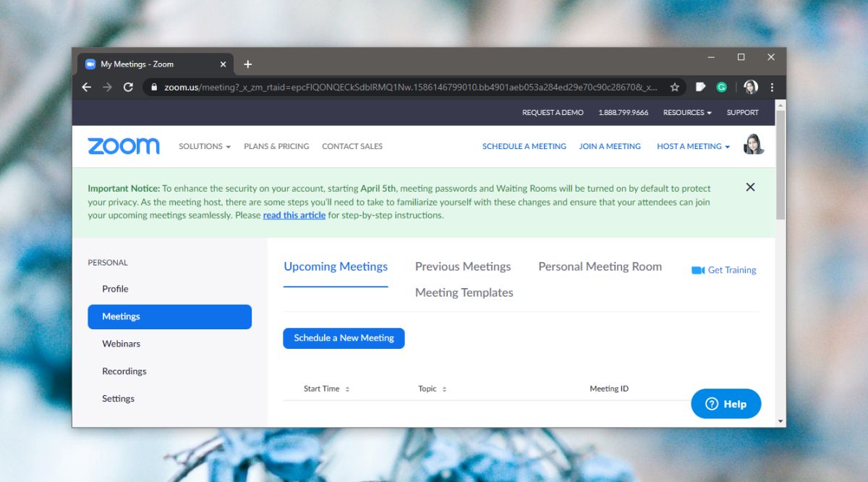Click the browser forward arrow
Image resolution: width=868 pixels, height=482 pixels.
108,87
